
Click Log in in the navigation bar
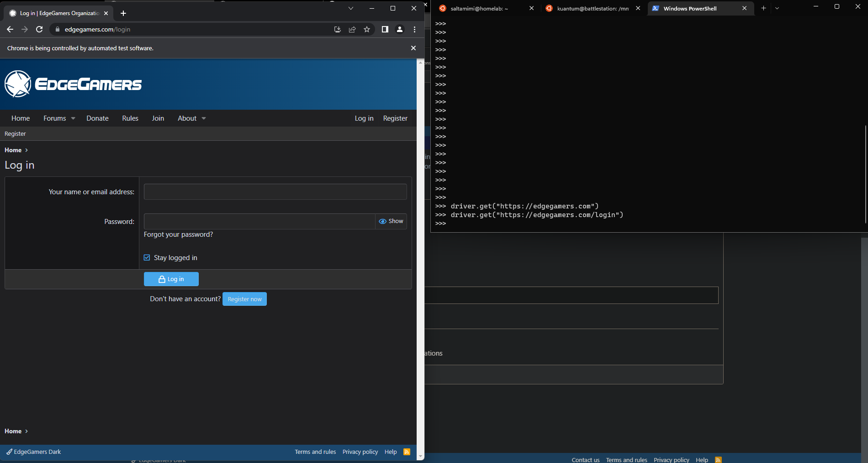pyautogui.click(x=364, y=118)
